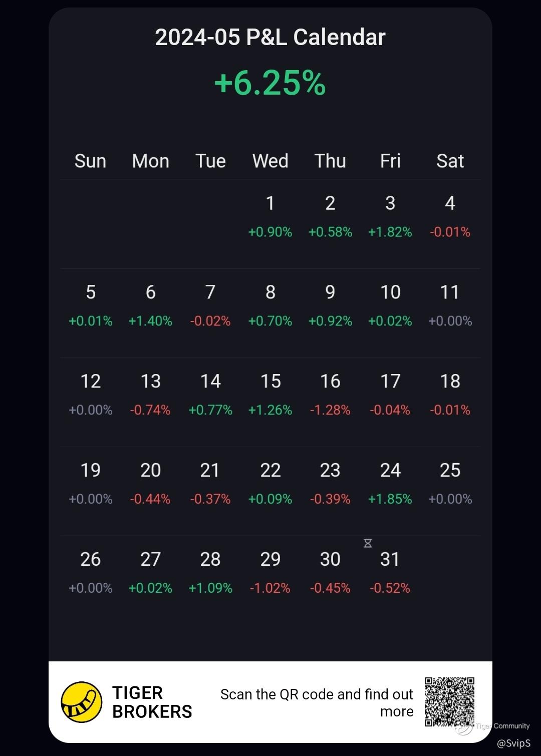The height and width of the screenshot is (756, 541).
Task: Choose day 29 showing -1.02%
Action: click(270, 572)
